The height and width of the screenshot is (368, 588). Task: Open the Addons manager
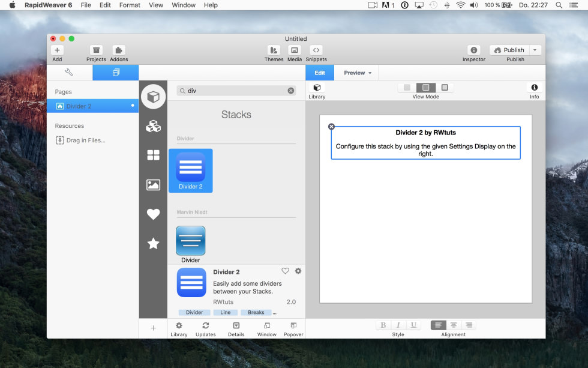tap(119, 50)
